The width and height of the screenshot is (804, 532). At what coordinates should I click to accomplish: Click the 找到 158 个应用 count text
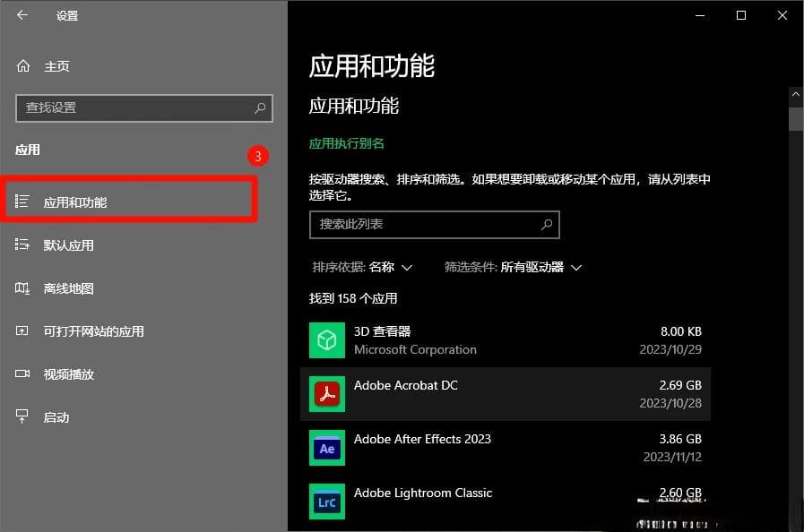[x=353, y=298]
